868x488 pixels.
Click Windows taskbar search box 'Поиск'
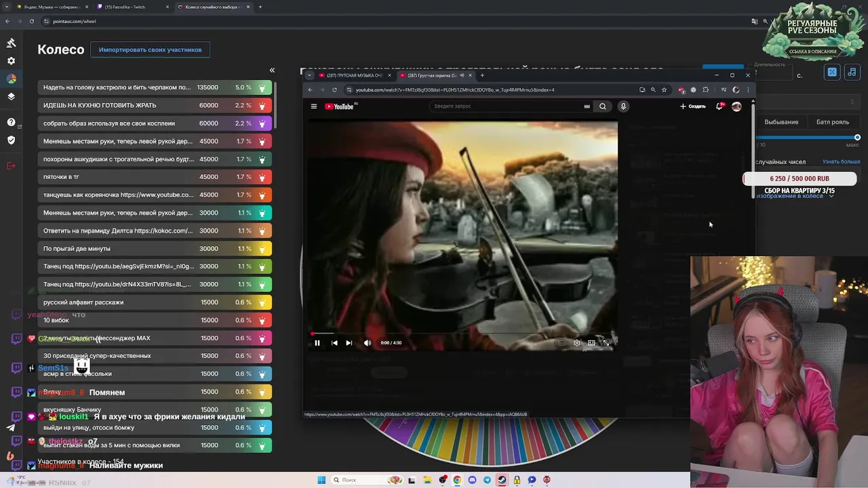367,480
